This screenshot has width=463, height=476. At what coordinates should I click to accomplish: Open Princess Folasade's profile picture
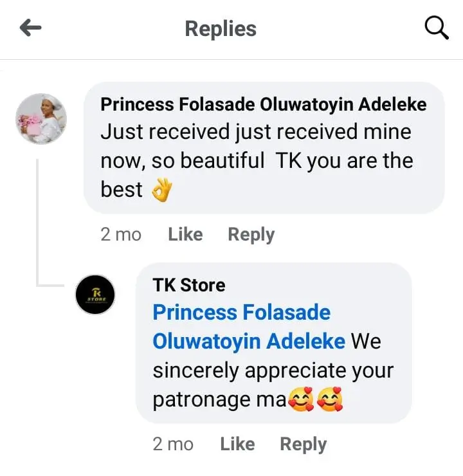(x=41, y=119)
